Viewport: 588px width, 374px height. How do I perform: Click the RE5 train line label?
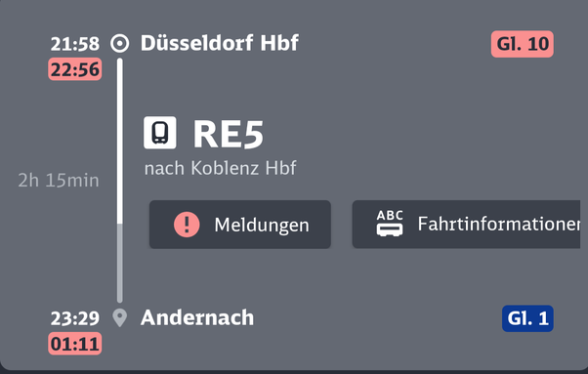tap(228, 134)
